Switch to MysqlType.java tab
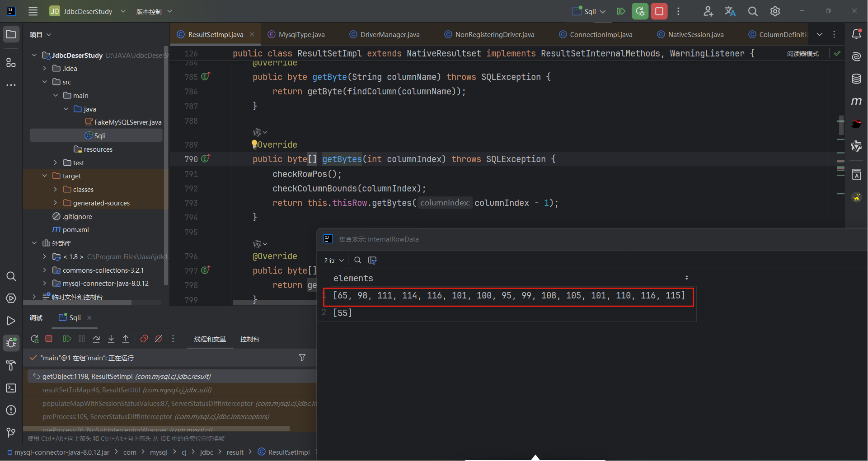The height and width of the screenshot is (461, 868). [296, 34]
